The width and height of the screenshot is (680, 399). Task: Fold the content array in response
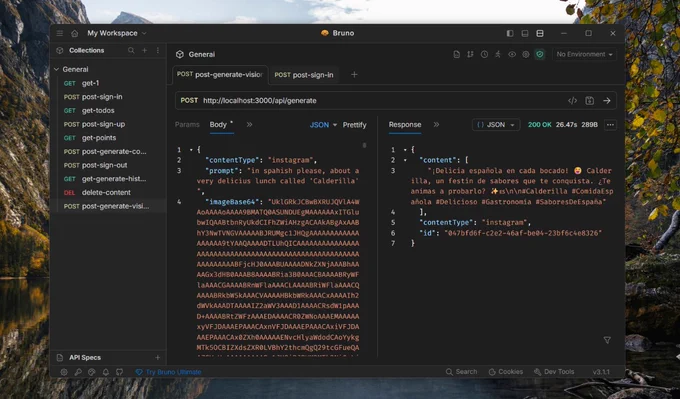(x=405, y=160)
